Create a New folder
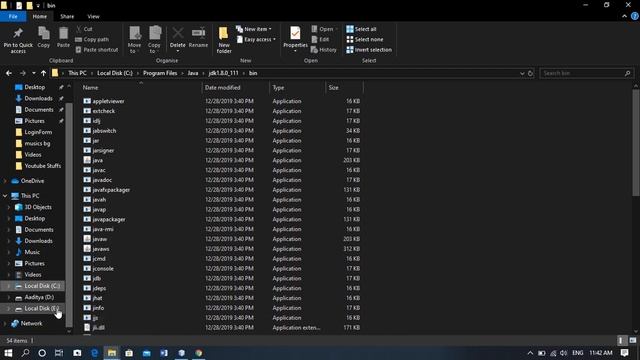This screenshot has height=360, width=640. point(224,40)
